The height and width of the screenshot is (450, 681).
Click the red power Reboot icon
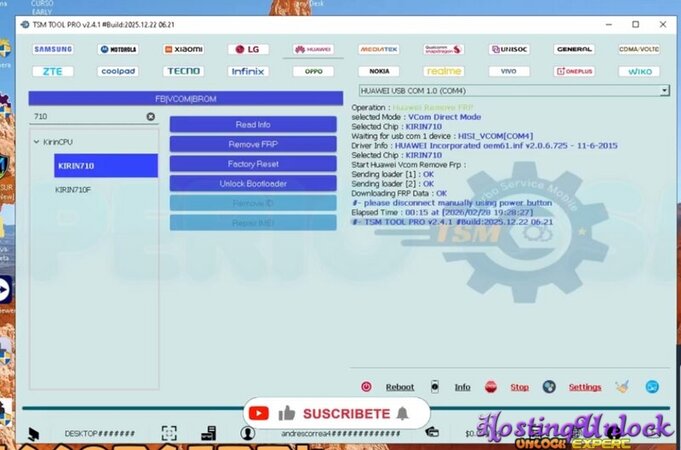coord(366,387)
